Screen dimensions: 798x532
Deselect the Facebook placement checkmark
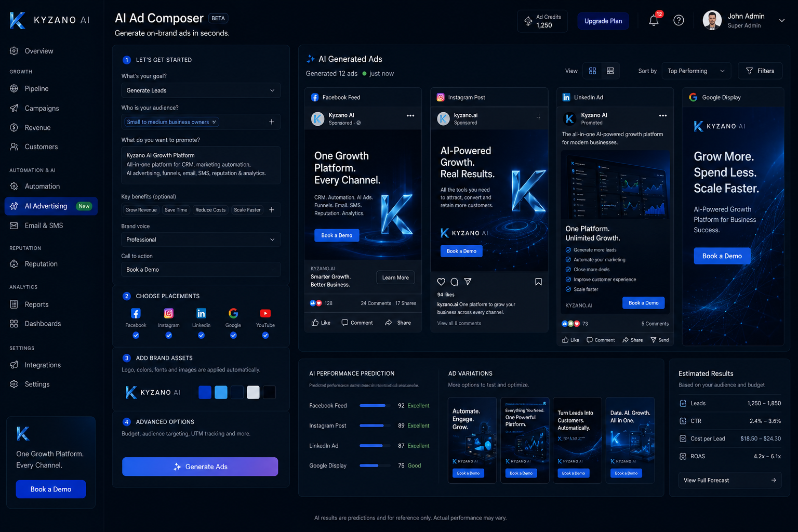click(136, 336)
